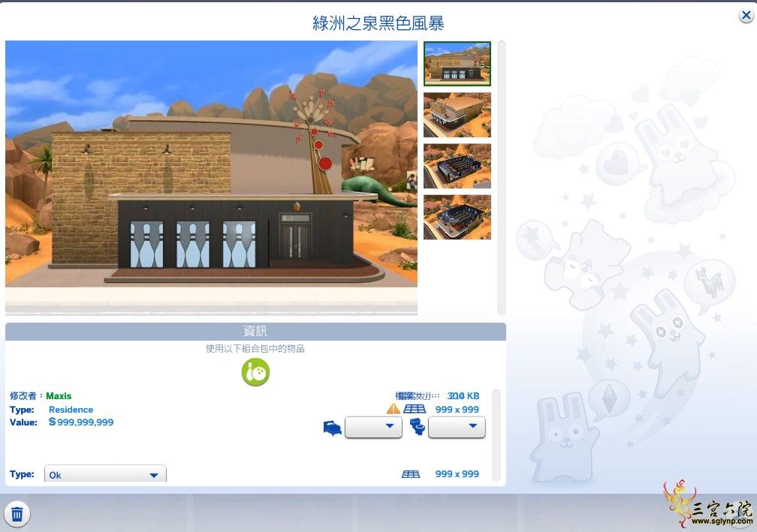Click the lot title 綠洲之泉黑色風暴
Viewport: 757px width, 532px height.
click(x=378, y=23)
